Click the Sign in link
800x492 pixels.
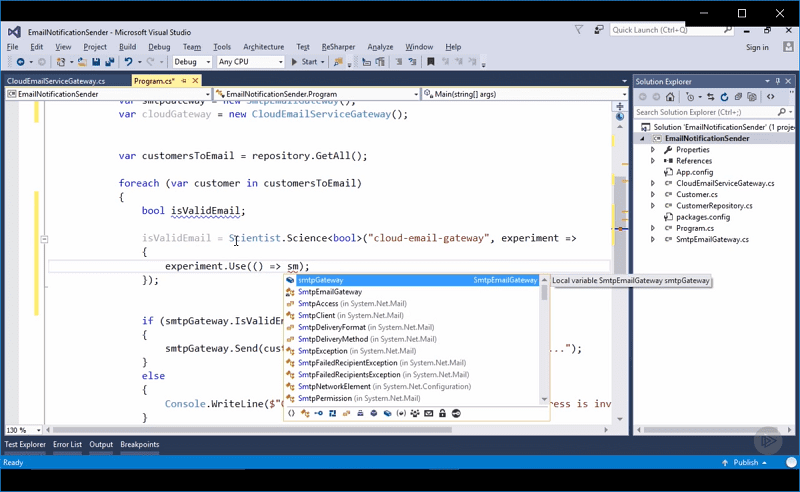[757, 47]
